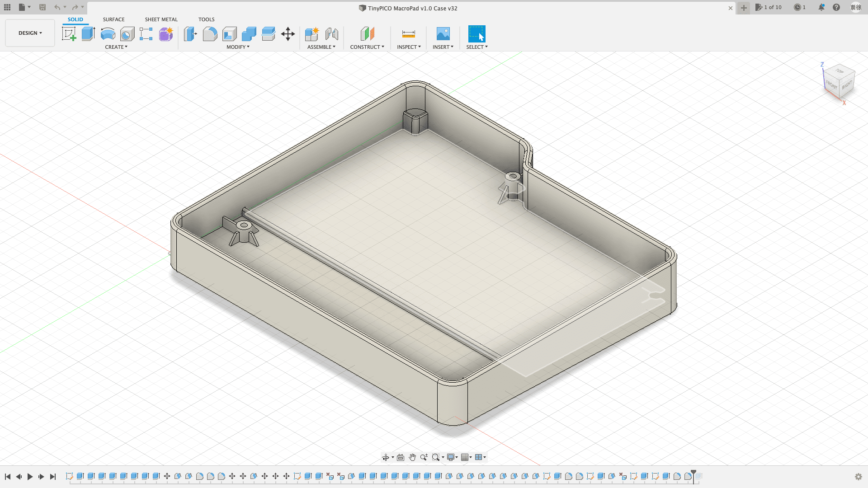This screenshot has height=488, width=868.
Task: Select the Extrude tool in CREATE
Action: pos(88,33)
